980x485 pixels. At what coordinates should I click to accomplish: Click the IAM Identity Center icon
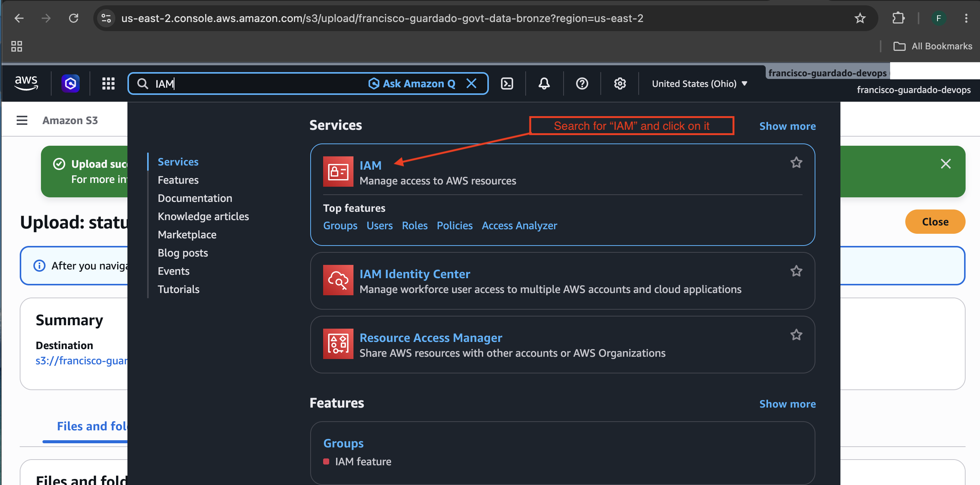pos(338,280)
